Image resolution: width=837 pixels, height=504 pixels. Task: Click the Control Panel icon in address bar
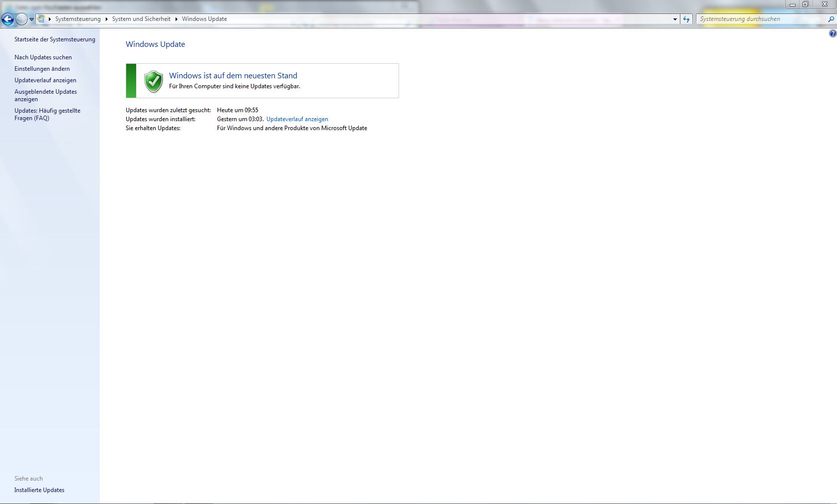[x=41, y=19]
